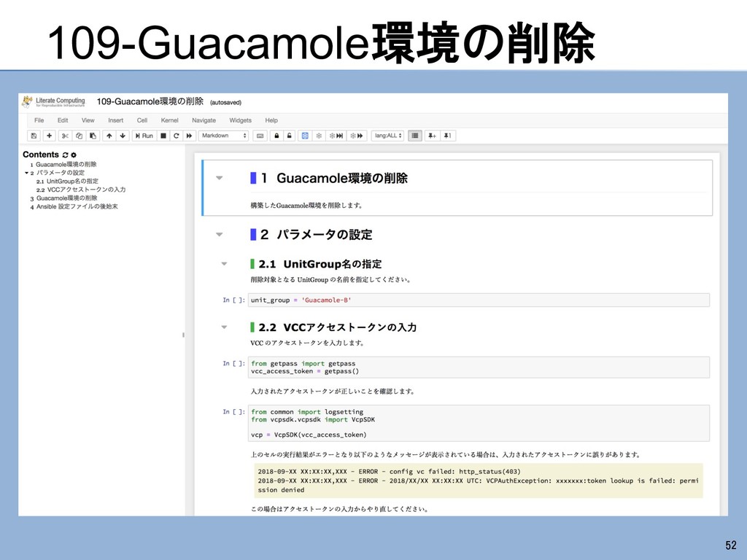Go to contents entry 2.2 VCCアクセストークンの入力
Image resolution: width=747 pixels, height=560 pixels.
(x=81, y=190)
